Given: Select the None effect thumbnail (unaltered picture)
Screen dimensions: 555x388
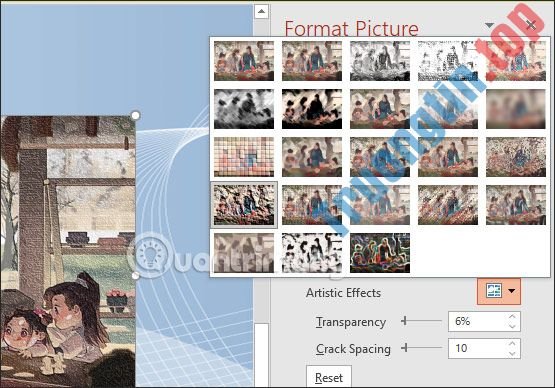Looking at the screenshot, I should 244,61.
